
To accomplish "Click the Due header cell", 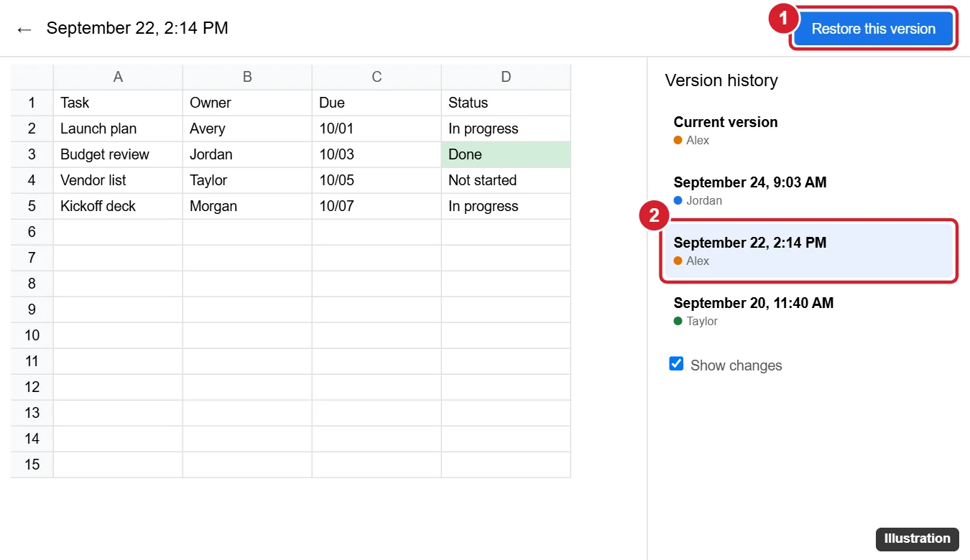I will point(377,103).
